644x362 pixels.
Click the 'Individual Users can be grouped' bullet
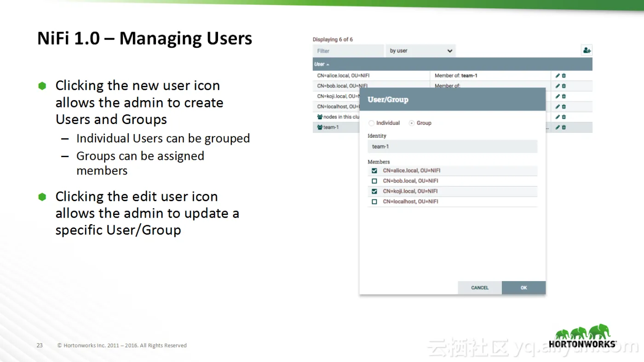pyautogui.click(x=163, y=138)
